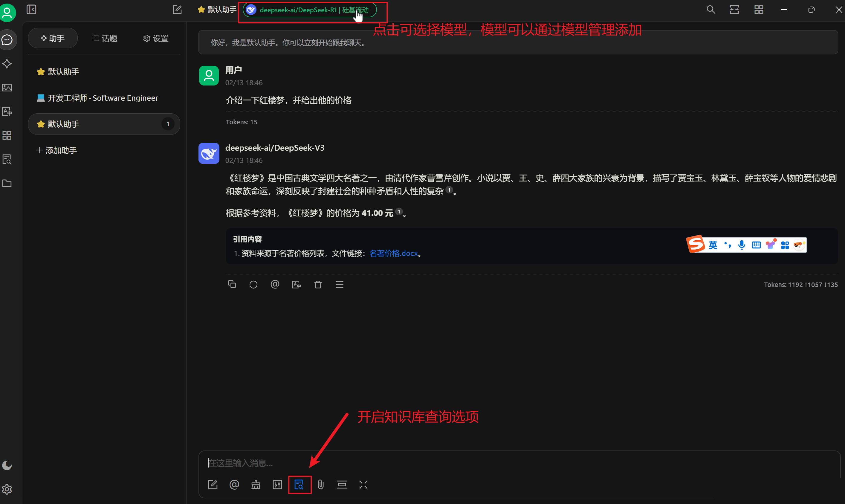Copy the assistant response
Image resolution: width=845 pixels, height=504 pixels.
[x=232, y=284]
